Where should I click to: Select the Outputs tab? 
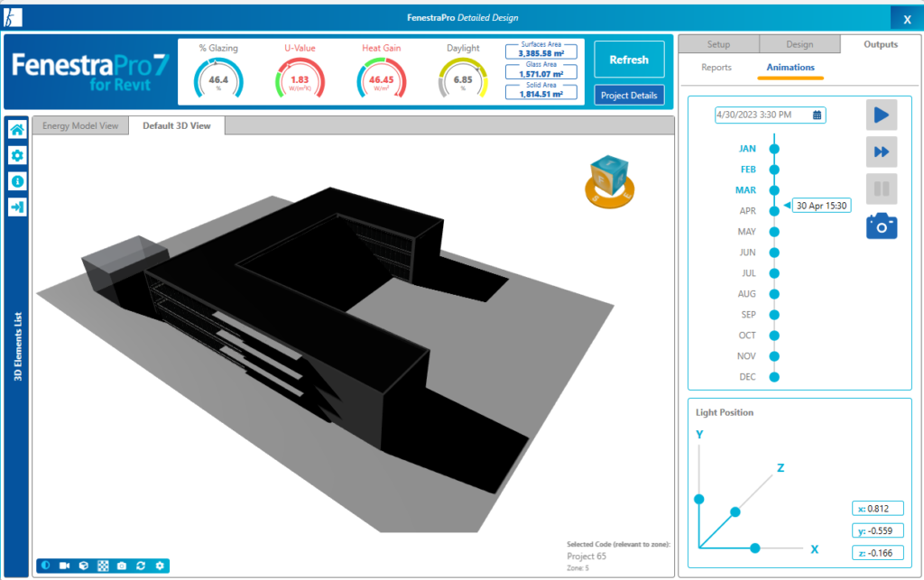pyautogui.click(x=881, y=44)
